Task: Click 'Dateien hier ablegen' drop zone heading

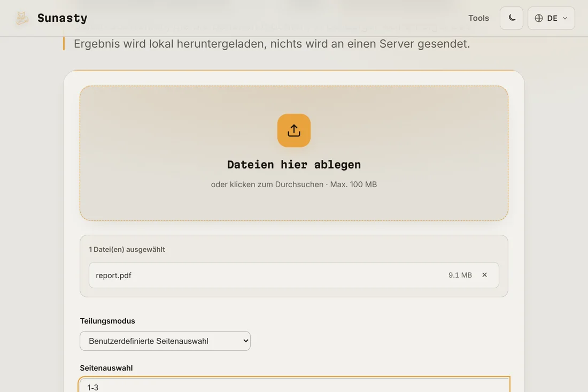Action: coord(294,165)
